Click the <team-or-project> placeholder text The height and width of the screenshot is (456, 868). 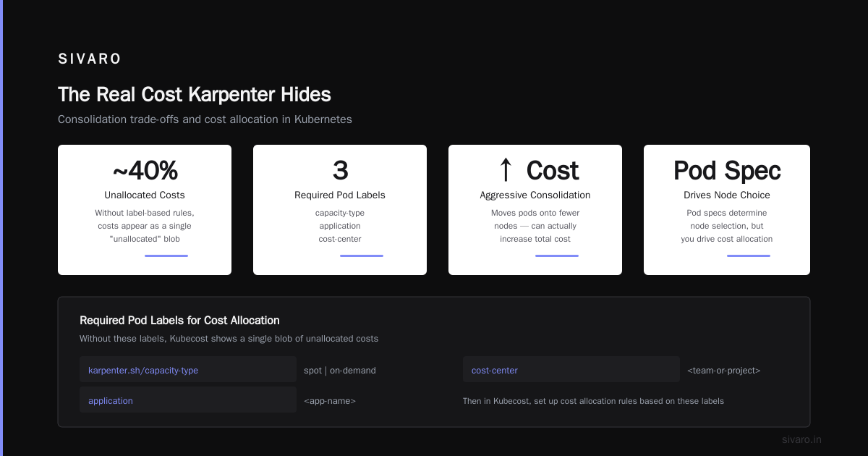pos(724,371)
